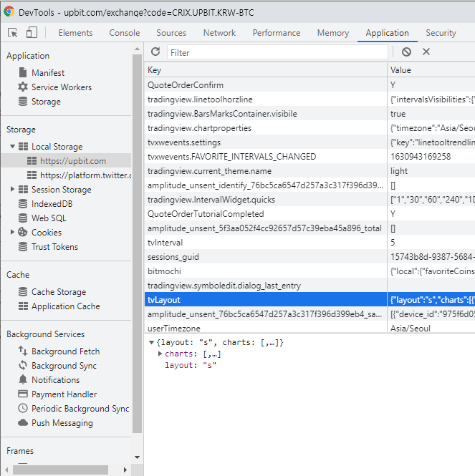Select the Storage database icon under Application
Viewport: 475px width, 476px height.
(23, 102)
